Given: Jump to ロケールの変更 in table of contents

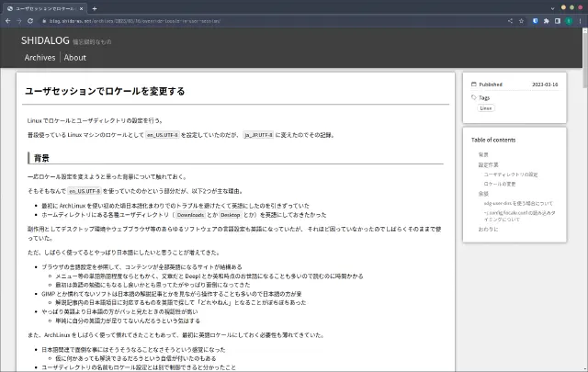Looking at the screenshot, I should tap(500, 184).
